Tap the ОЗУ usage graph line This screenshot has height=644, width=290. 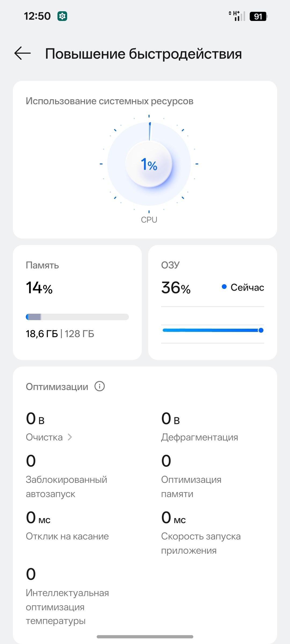[x=212, y=330]
